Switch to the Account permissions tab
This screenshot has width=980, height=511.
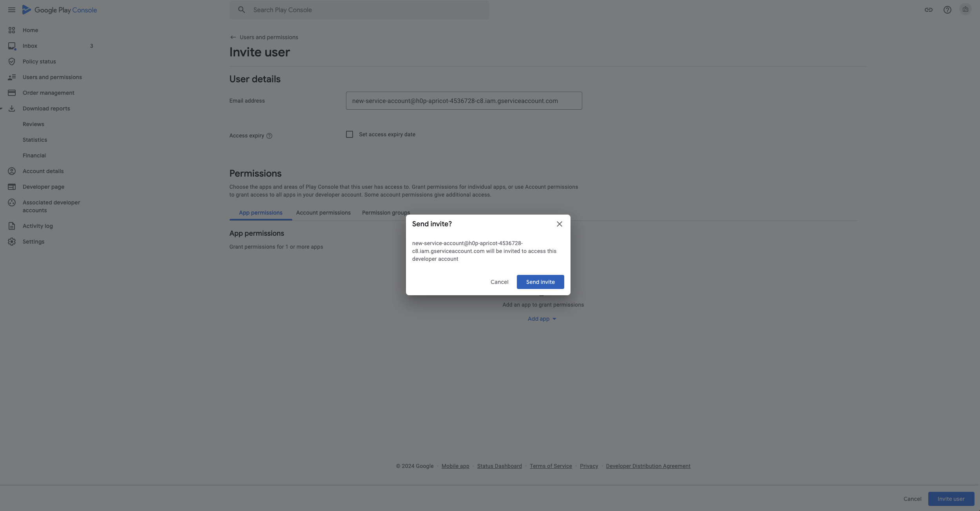tap(324, 213)
